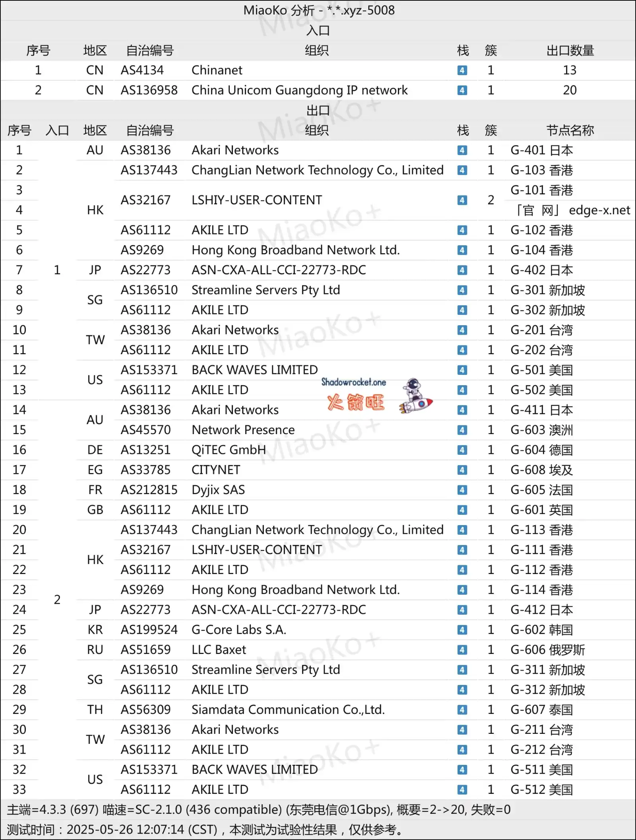Screen dimensions: 636x840
Task: Click the G-114 香港 node name
Action: [542, 590]
